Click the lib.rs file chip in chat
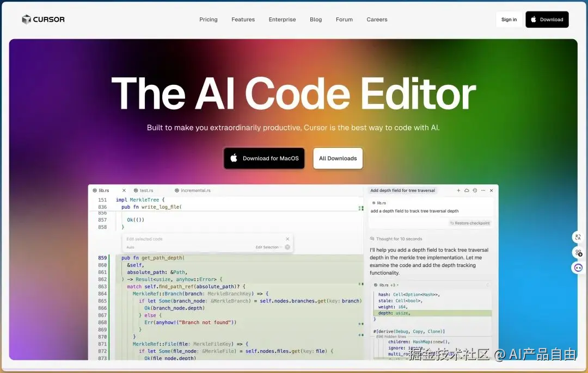Viewport: 588px width, 373px height. [x=379, y=203]
